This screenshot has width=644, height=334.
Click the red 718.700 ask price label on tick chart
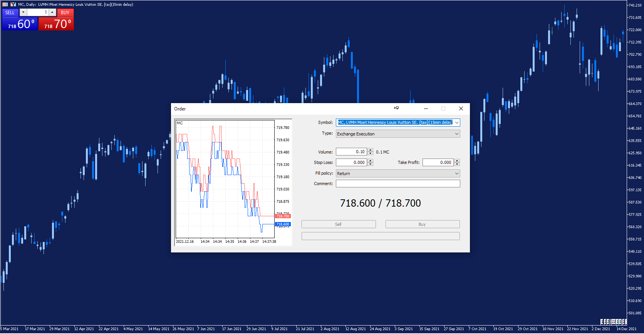tap(283, 216)
